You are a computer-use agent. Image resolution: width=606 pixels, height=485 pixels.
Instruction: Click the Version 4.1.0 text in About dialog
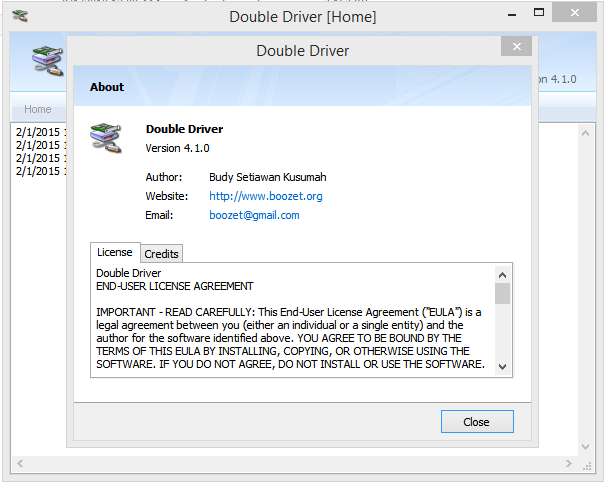[177, 148]
